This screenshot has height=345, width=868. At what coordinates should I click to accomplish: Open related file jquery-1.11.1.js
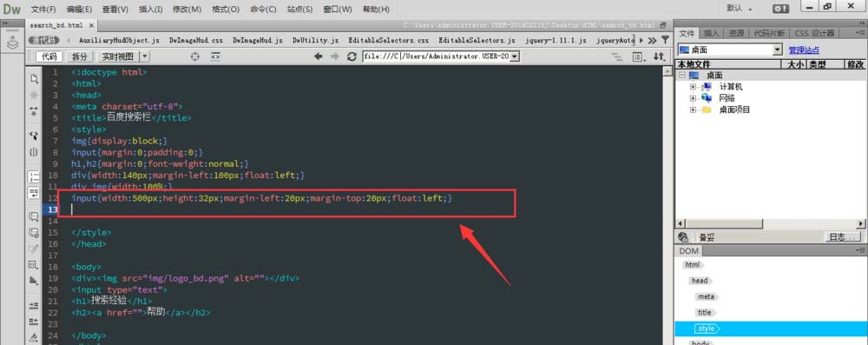pos(556,41)
